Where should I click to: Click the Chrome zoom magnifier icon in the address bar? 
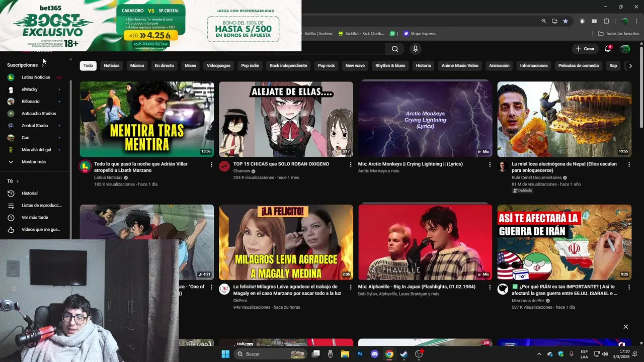pos(544,21)
